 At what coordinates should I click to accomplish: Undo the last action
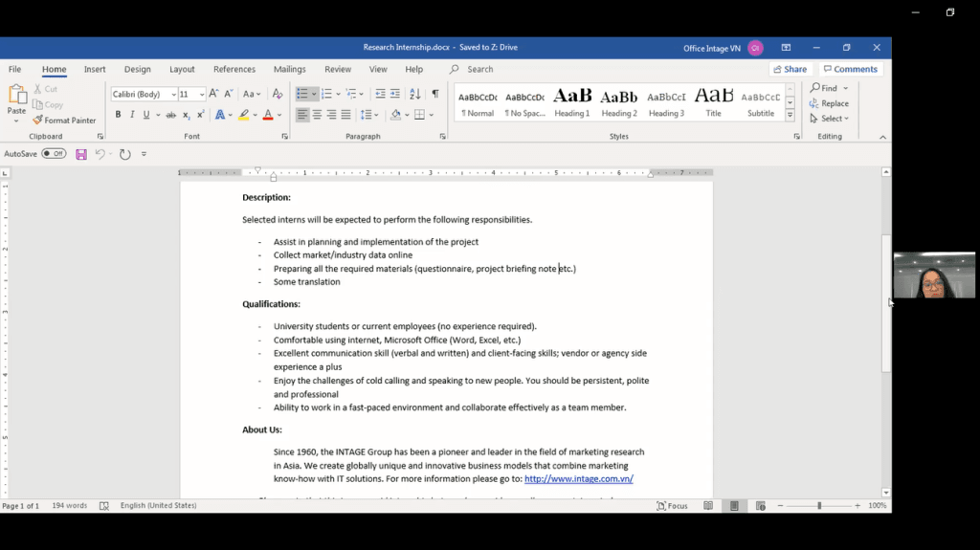100,154
